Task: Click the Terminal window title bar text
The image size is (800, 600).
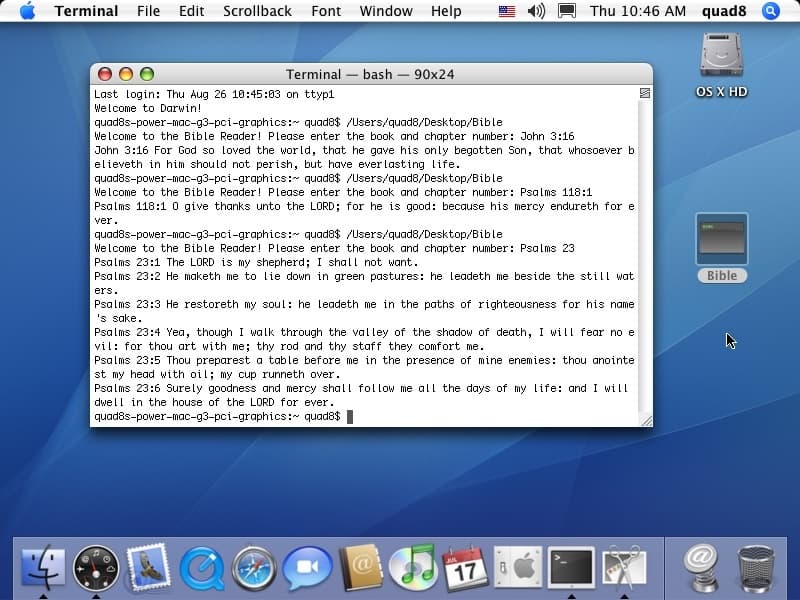Action: pos(370,74)
